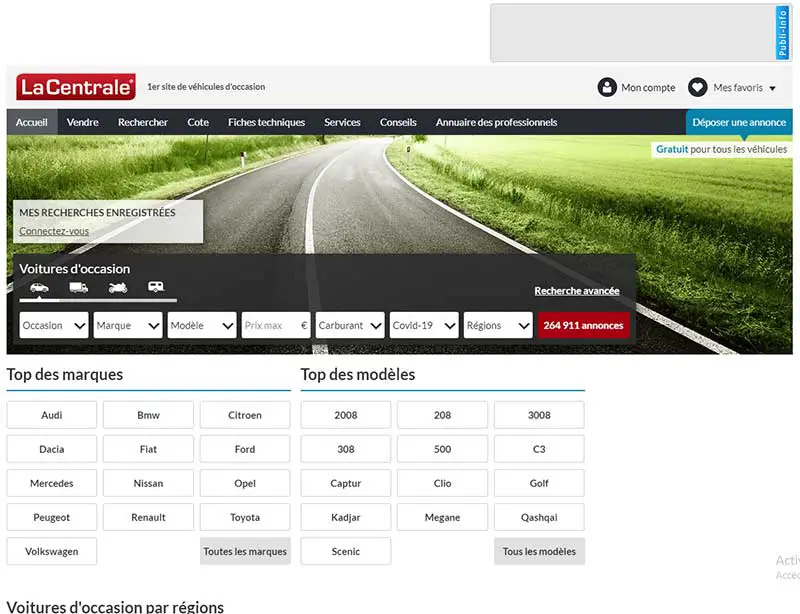Screen dimensions: 800x614
Task: Open the Conseils menu
Action: pos(398,122)
